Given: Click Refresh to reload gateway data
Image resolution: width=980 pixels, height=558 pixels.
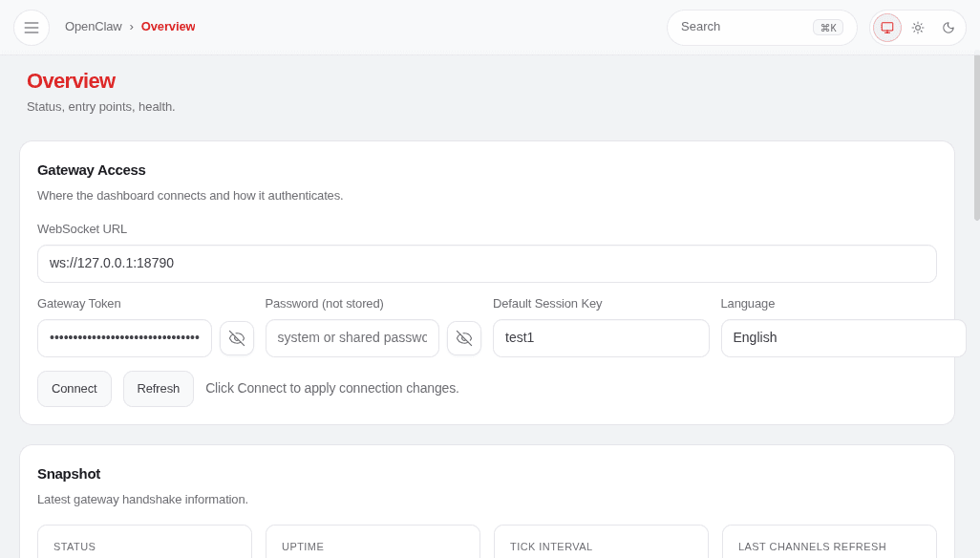Looking at the screenshot, I should [x=158, y=388].
